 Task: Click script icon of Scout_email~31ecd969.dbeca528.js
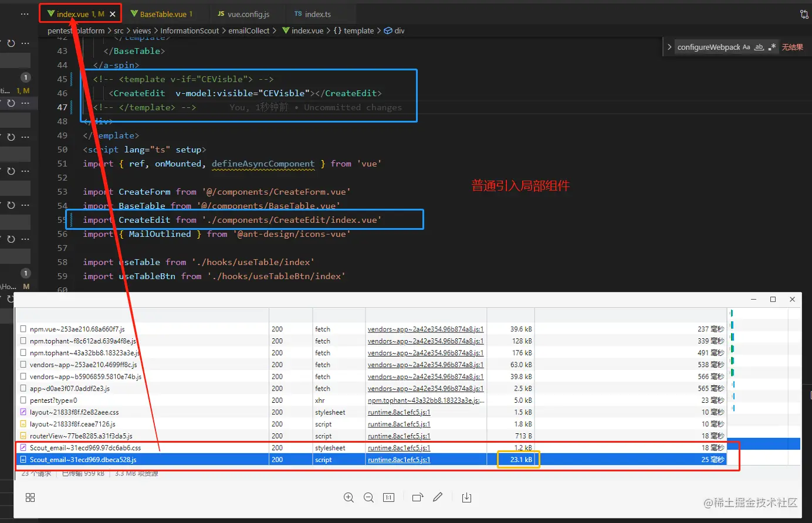(x=23, y=460)
